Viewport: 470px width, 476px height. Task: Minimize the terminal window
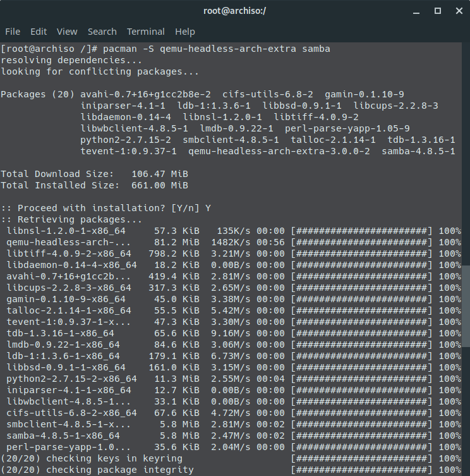(416, 11)
